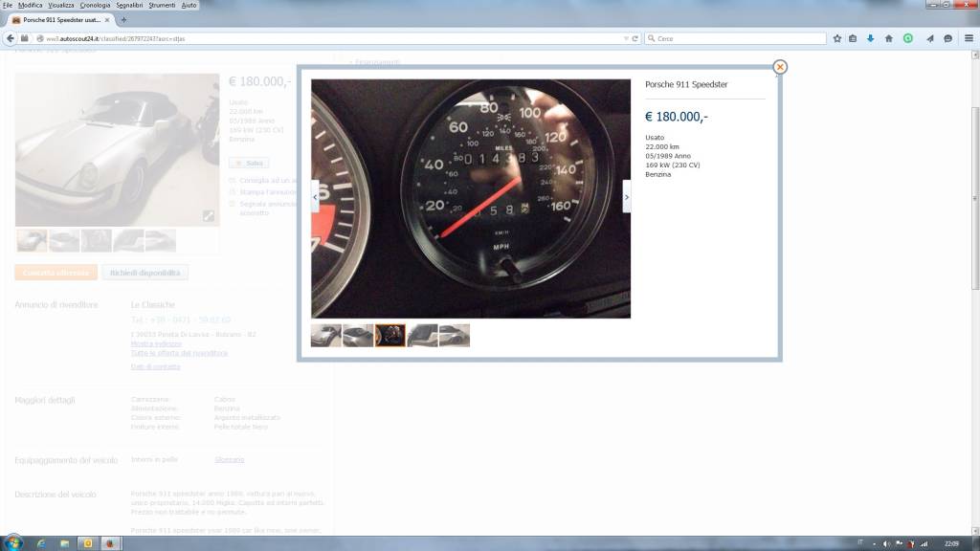Select the second lightbox thumbnail
Screen dimensions: 980x551
point(358,336)
